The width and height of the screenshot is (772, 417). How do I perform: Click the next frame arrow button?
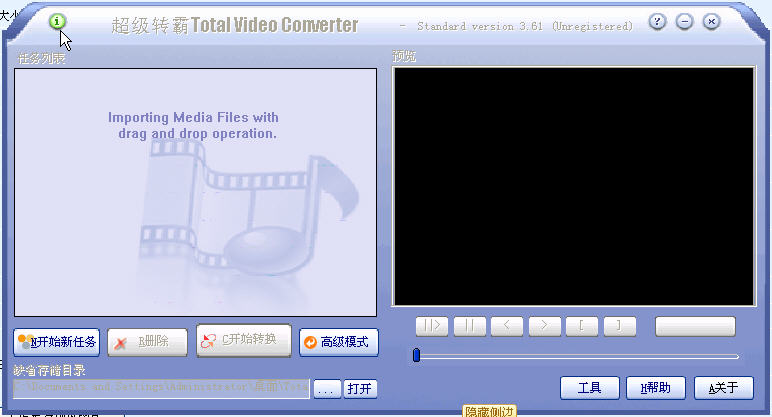(544, 325)
